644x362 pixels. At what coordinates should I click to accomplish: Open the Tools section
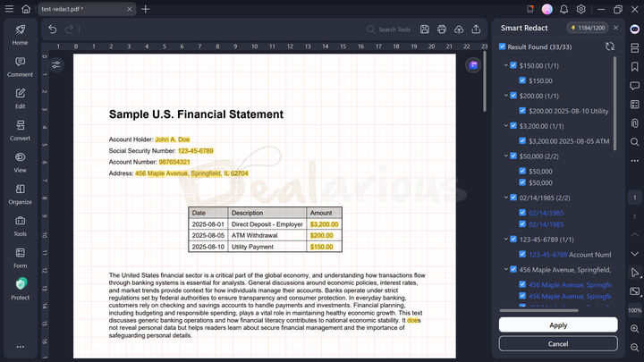click(x=20, y=226)
